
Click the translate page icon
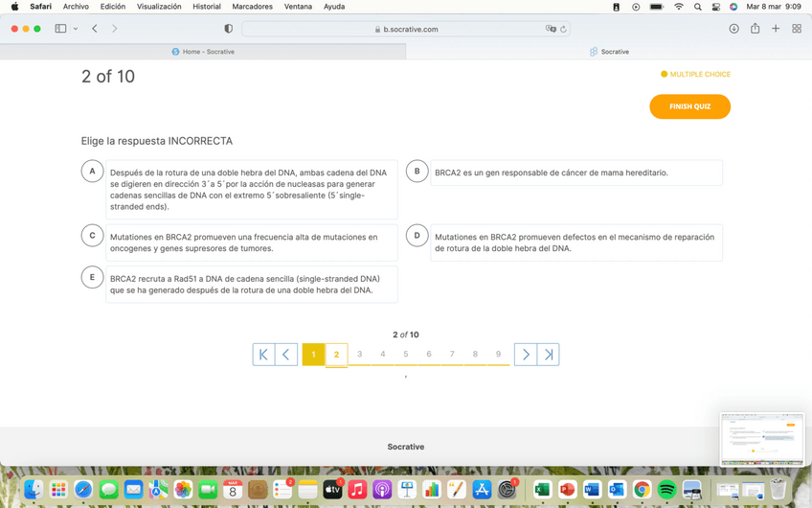(x=551, y=29)
